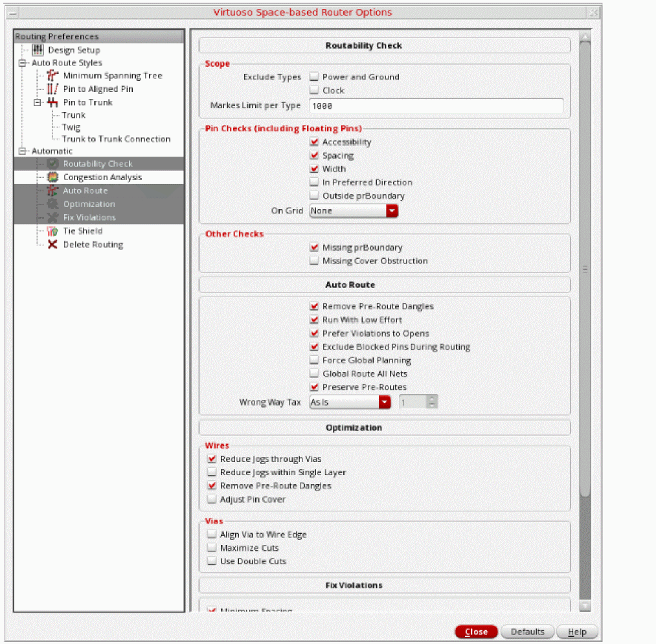
Task: Click the Auto Route tree icon
Action: click(x=52, y=191)
